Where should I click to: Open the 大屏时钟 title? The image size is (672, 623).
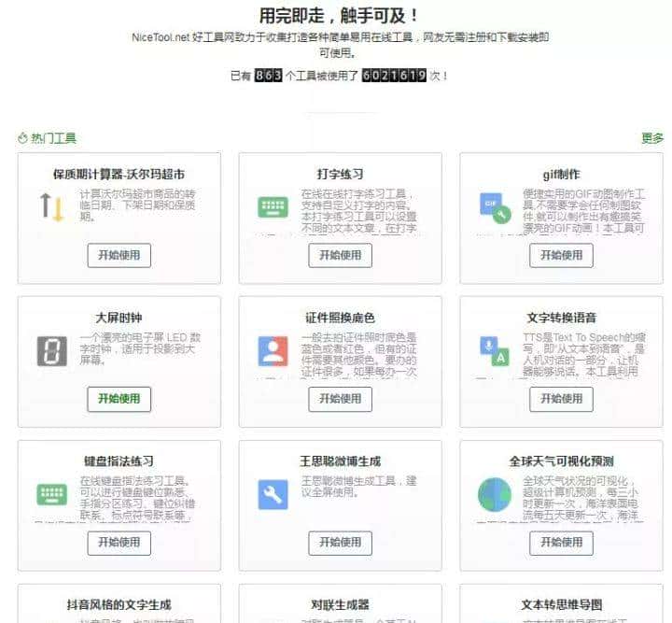(x=119, y=318)
